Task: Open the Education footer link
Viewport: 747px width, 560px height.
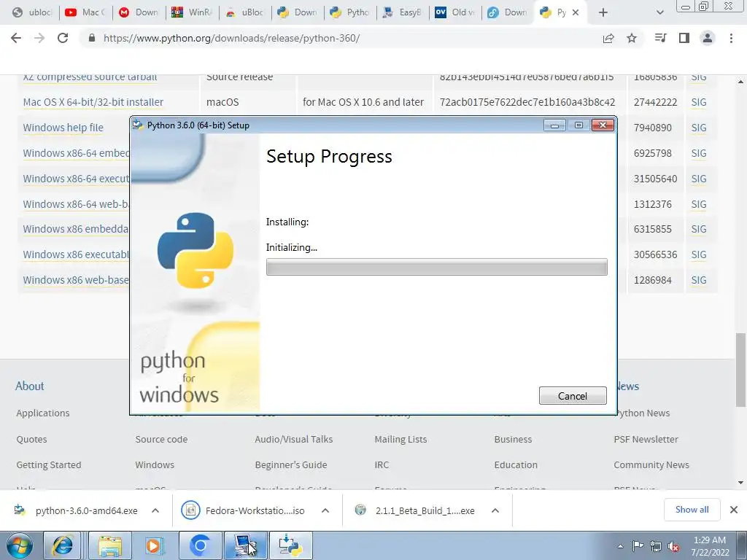Action: (516, 465)
